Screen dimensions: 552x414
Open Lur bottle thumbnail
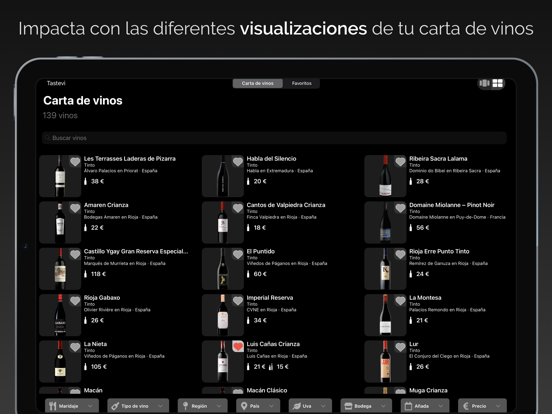tap(385, 362)
